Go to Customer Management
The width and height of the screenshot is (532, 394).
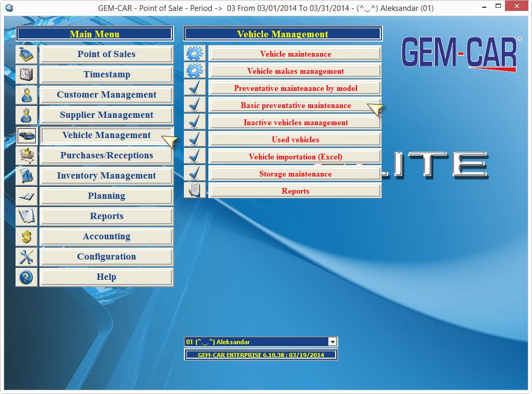tap(107, 95)
